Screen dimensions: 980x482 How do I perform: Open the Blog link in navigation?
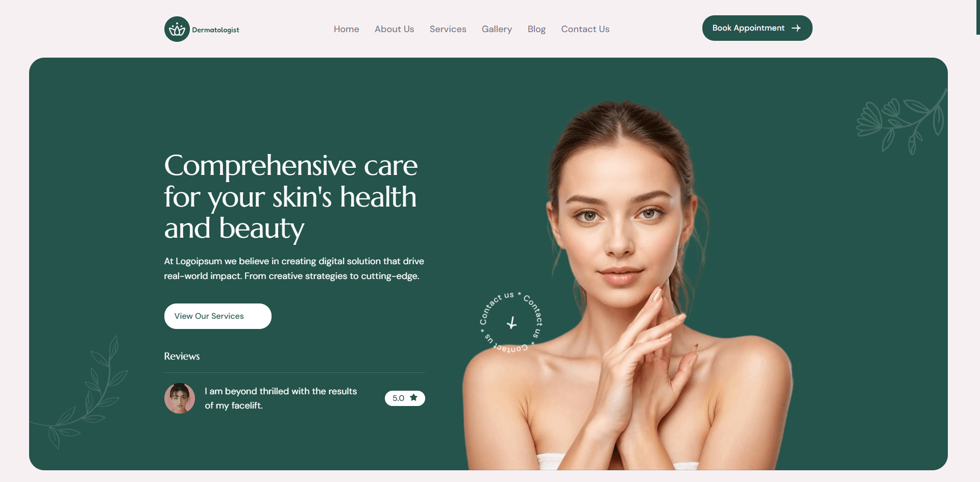pos(536,29)
